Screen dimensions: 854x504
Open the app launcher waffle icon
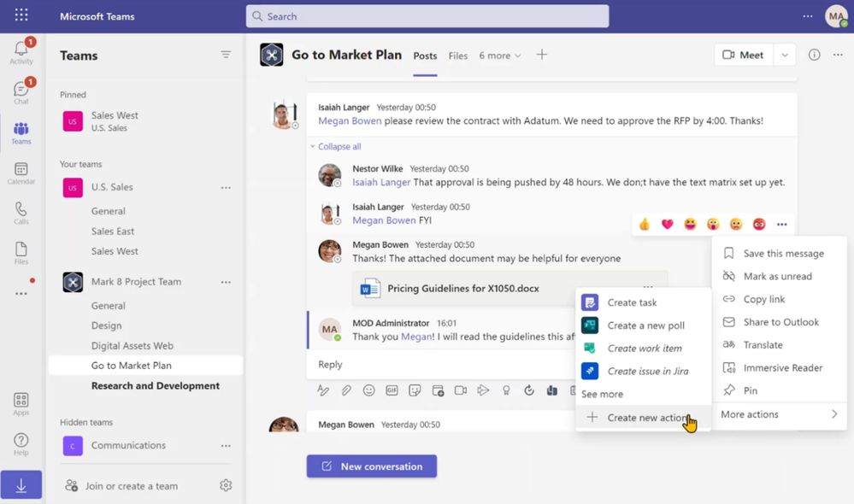point(21,15)
